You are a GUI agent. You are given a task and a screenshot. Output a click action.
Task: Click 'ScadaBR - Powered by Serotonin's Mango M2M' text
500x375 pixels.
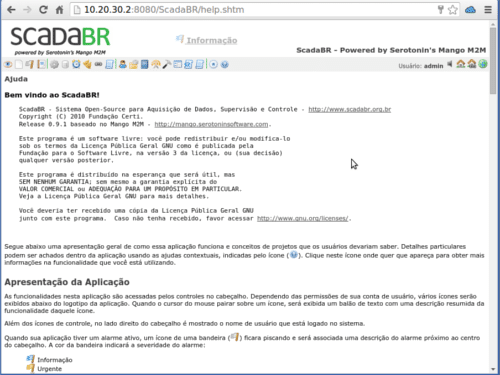click(391, 50)
